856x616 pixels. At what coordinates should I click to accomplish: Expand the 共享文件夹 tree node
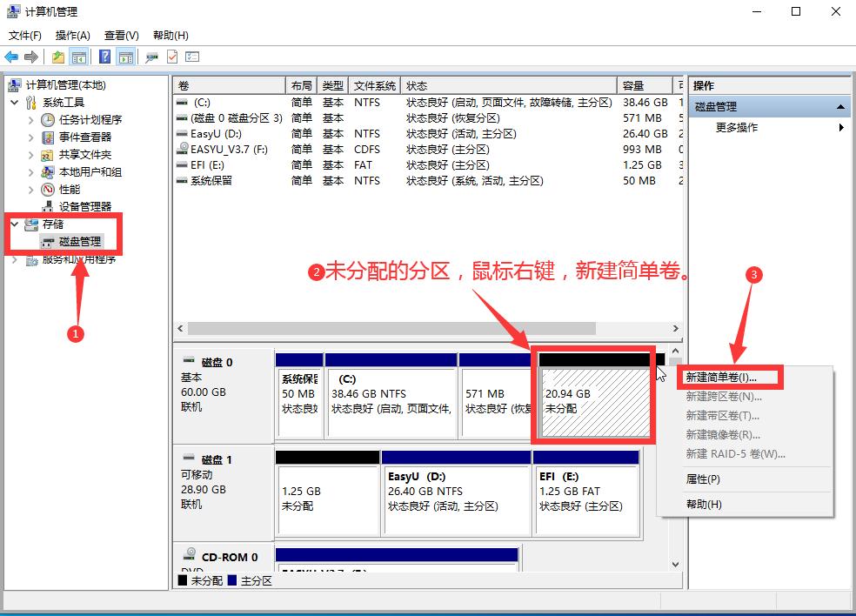pos(31,153)
